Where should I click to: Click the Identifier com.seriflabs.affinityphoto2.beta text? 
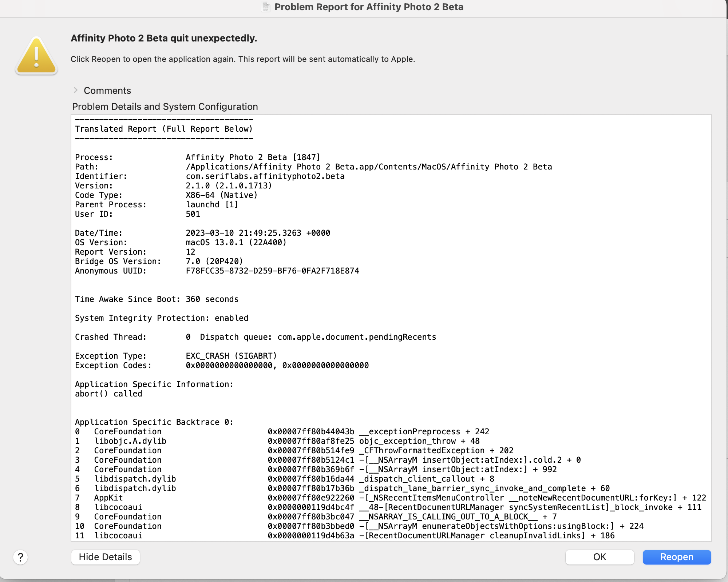click(265, 176)
